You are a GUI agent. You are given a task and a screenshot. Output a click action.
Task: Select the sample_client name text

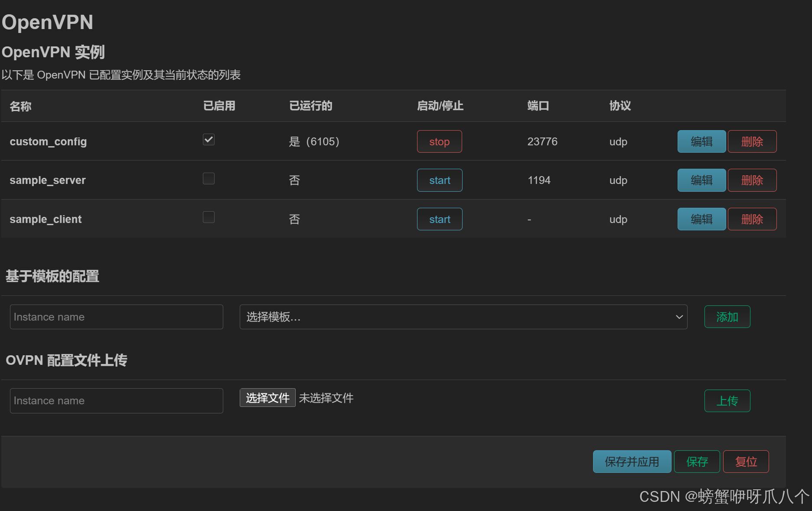tap(46, 219)
